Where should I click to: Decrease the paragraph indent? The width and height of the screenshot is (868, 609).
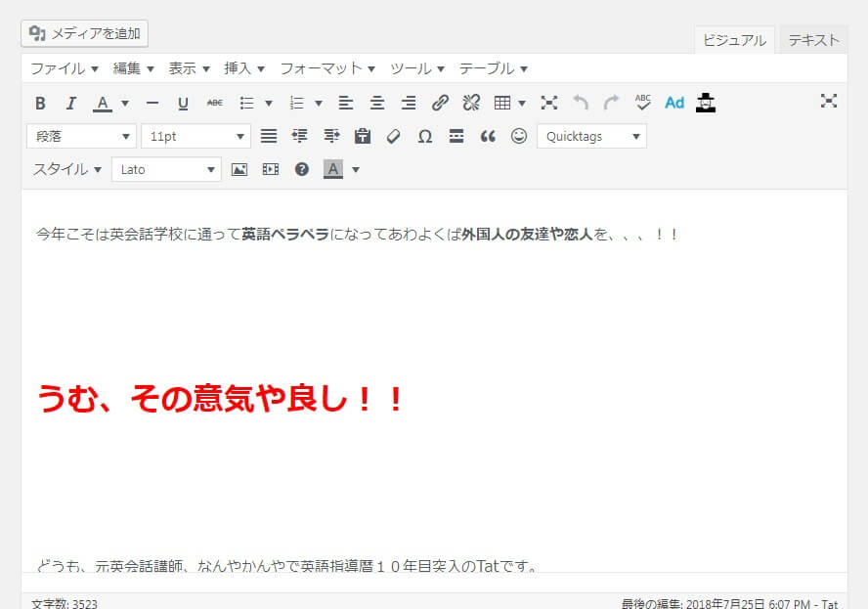(299, 136)
